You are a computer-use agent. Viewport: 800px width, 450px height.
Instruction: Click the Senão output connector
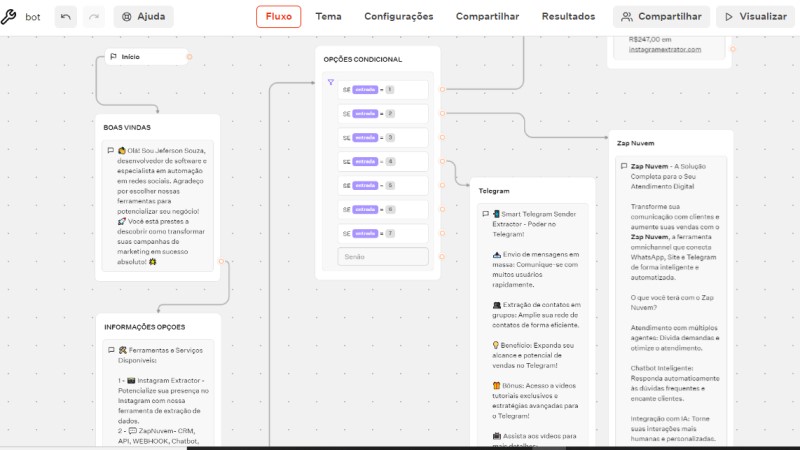[442, 257]
